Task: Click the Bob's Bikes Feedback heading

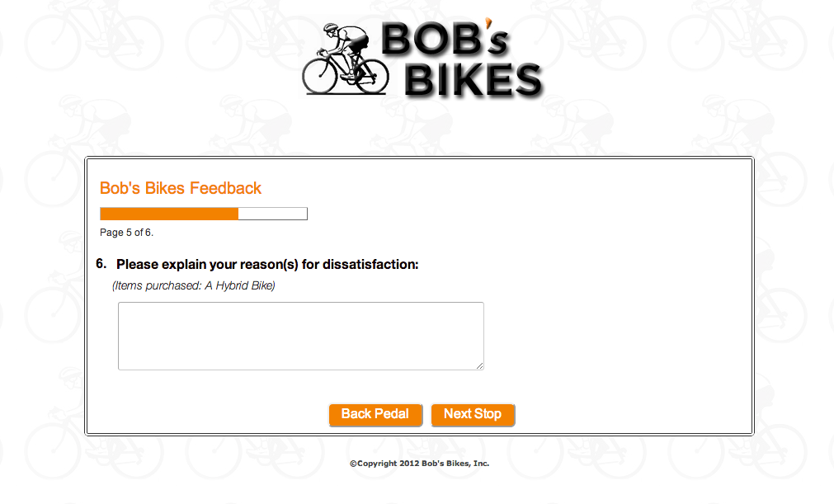Action: coord(181,188)
